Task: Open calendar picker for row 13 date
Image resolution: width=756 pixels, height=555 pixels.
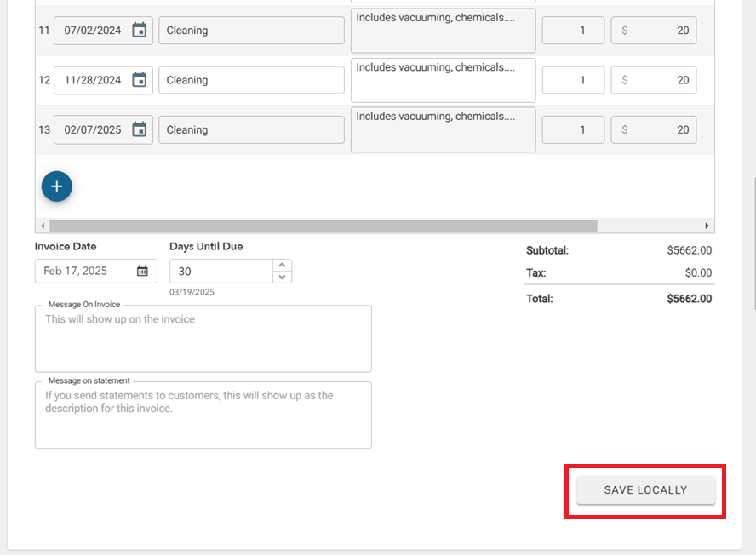Action: pyautogui.click(x=140, y=129)
